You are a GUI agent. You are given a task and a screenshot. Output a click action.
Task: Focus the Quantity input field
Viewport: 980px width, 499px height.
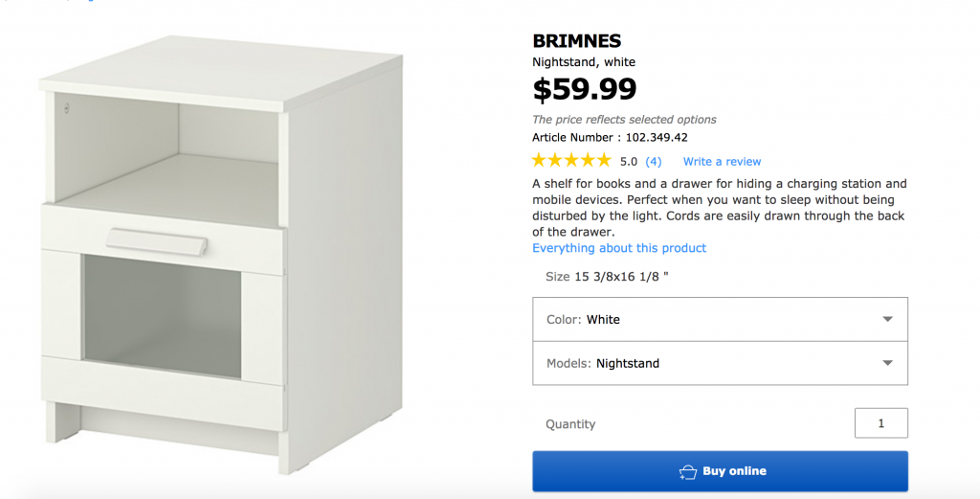pyautogui.click(x=880, y=423)
